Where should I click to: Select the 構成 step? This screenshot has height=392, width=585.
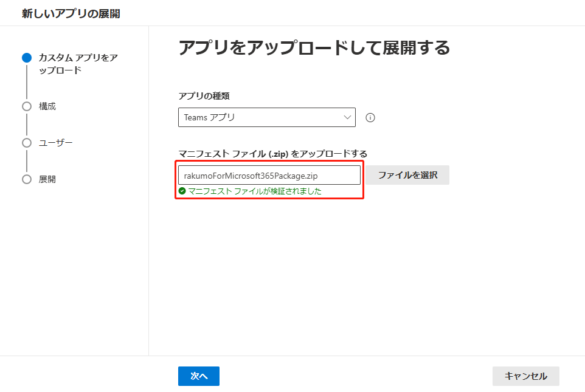point(39,106)
